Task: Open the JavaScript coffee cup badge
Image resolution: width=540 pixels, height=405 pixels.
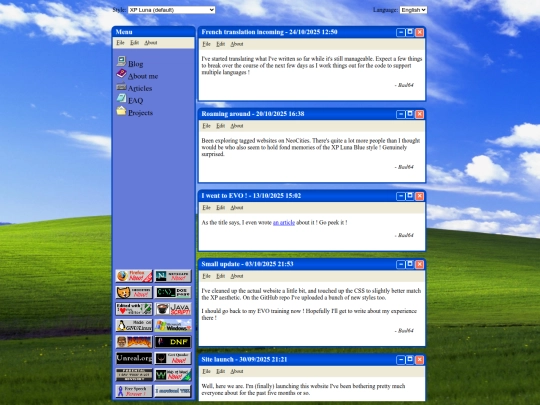Action: point(173,309)
